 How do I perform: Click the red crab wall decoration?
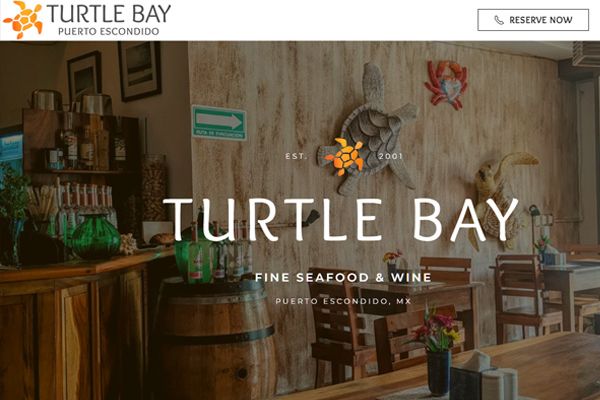tap(447, 85)
